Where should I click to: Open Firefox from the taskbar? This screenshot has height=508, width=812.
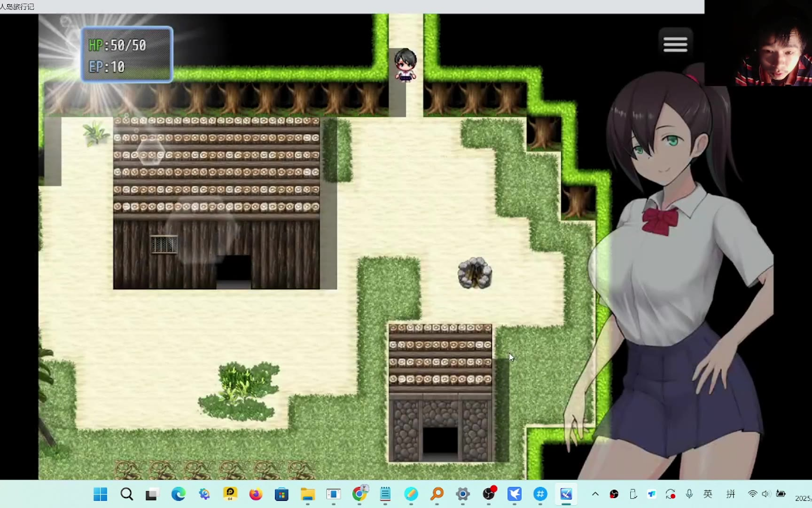pyautogui.click(x=256, y=494)
